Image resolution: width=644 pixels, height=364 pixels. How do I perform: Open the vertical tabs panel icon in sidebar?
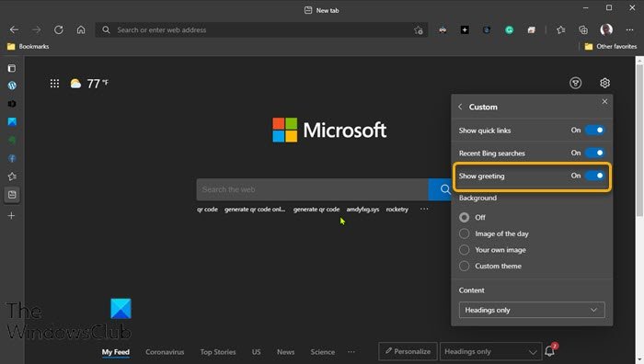12,68
